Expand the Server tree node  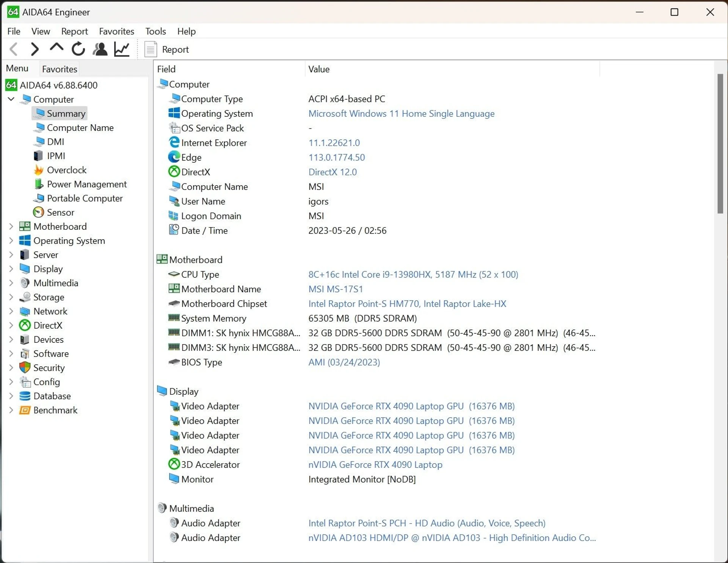(11, 254)
